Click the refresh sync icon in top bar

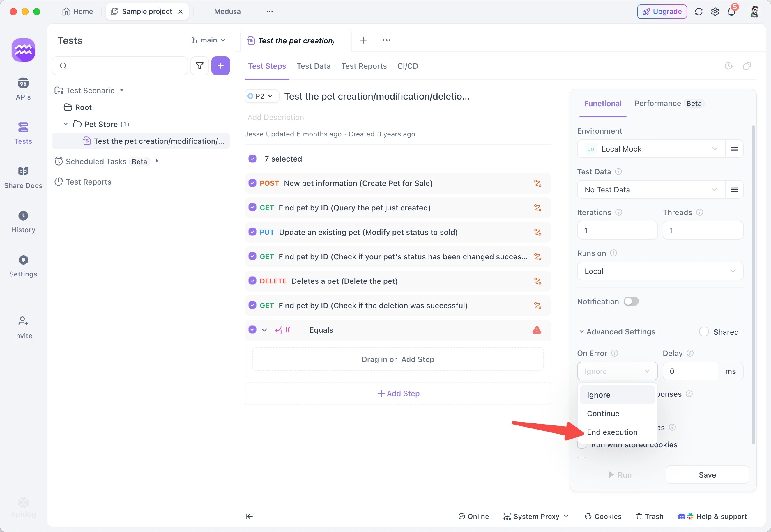coord(698,12)
